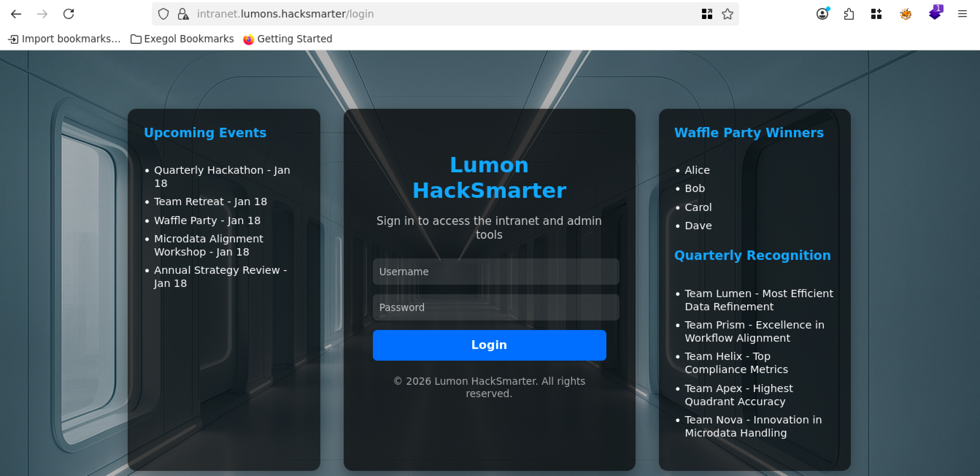Reload the current page
Screen dimensions: 980x476
pos(69,14)
